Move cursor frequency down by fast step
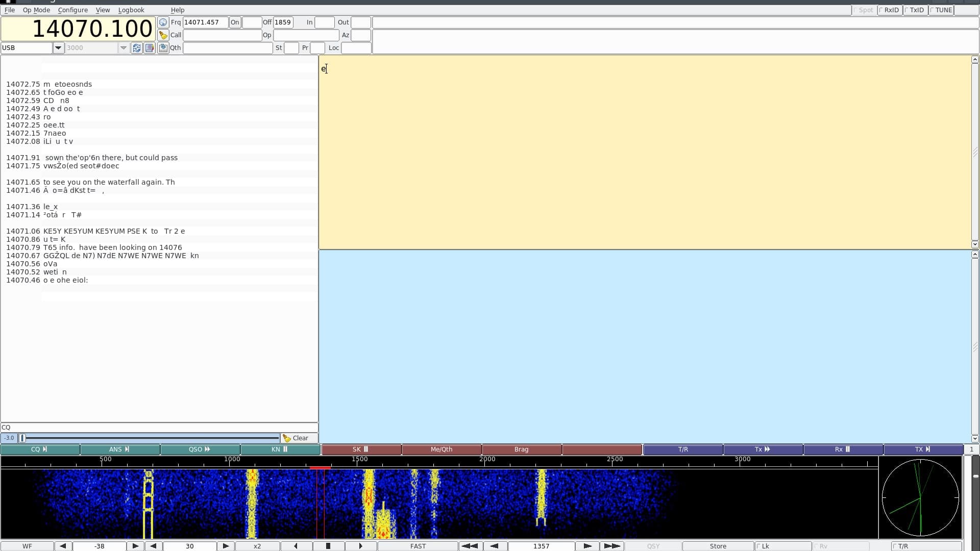Viewport: 980px width, 551px height. pos(470,546)
